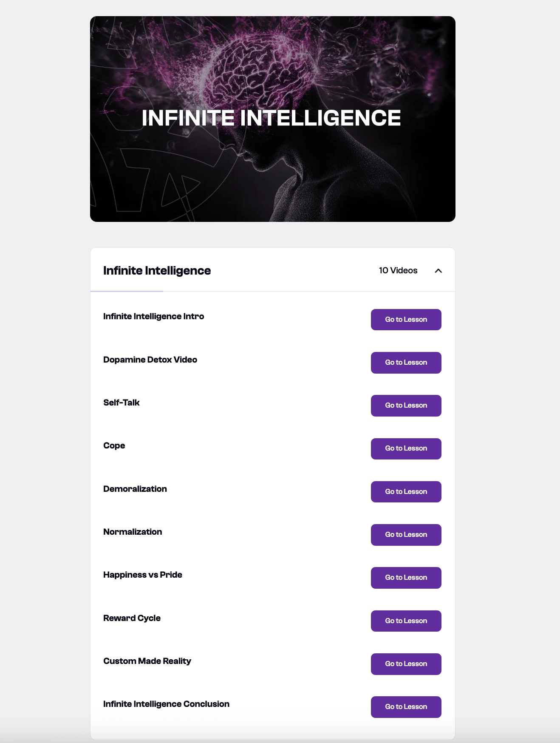The height and width of the screenshot is (743, 560).
Task: Go to Infinite Intelligence Conclusion lesson
Action: point(406,707)
